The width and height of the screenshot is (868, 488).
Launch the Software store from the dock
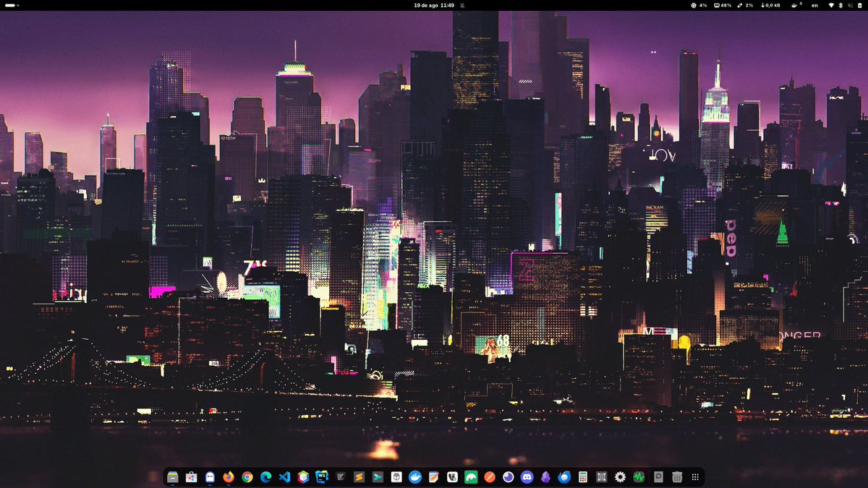[x=191, y=477]
